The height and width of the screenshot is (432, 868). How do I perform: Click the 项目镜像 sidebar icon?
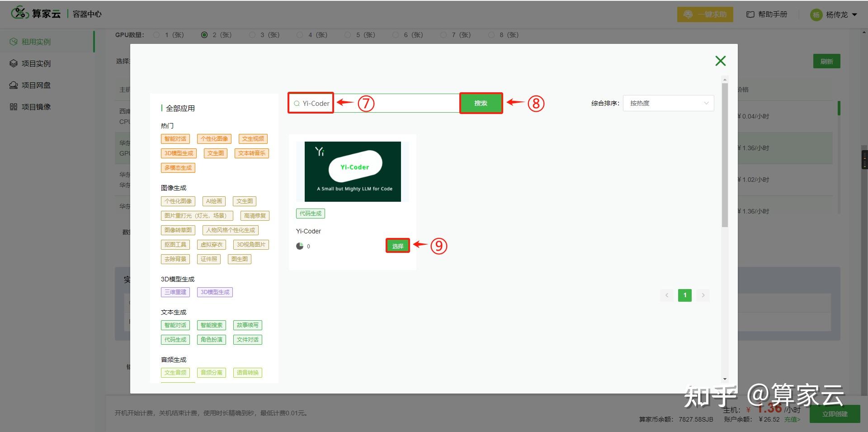(x=14, y=107)
